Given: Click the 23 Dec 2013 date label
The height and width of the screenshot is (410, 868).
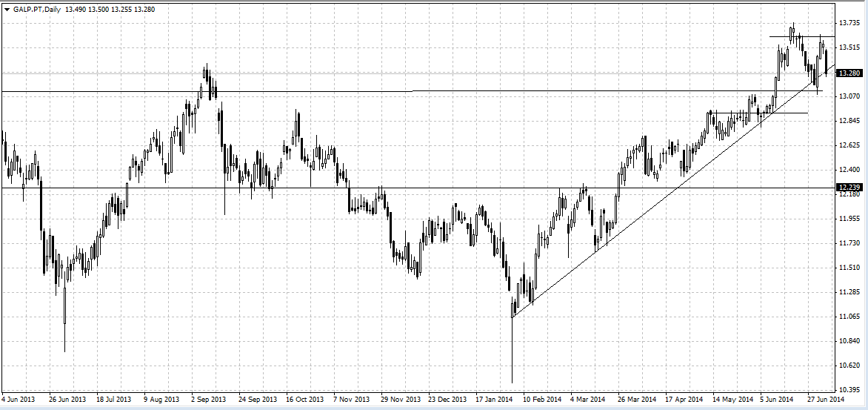Looking at the screenshot, I should point(448,399).
